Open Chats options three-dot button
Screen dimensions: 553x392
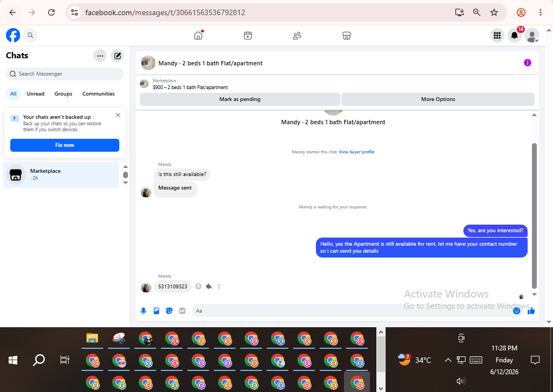click(100, 56)
